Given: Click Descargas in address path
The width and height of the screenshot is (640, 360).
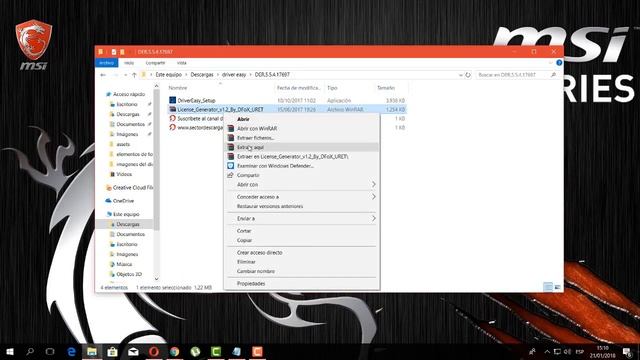Looking at the screenshot, I should [202, 75].
